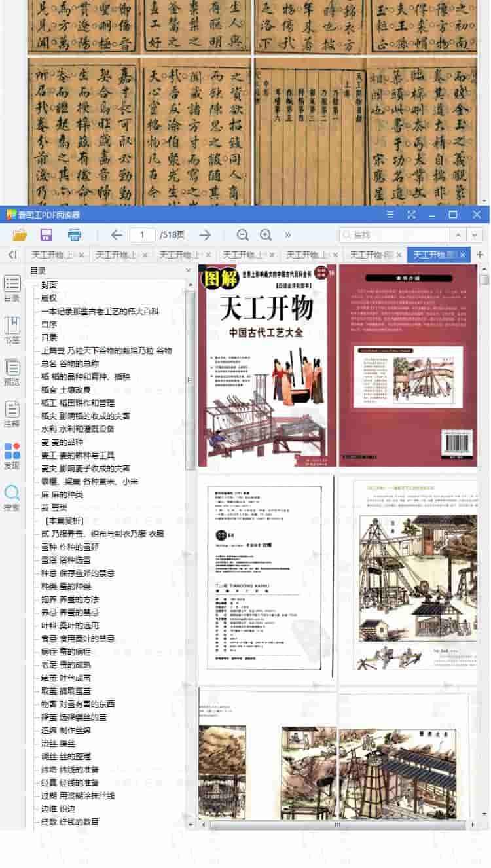The height and width of the screenshot is (868, 491).
Task: Zoom out using the minus magnifier
Action: [x=243, y=235]
